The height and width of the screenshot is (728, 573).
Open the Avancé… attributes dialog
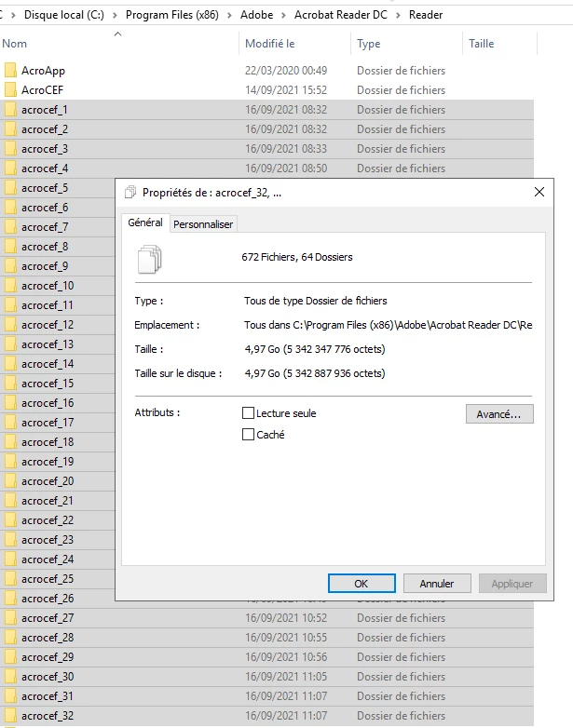(x=499, y=413)
